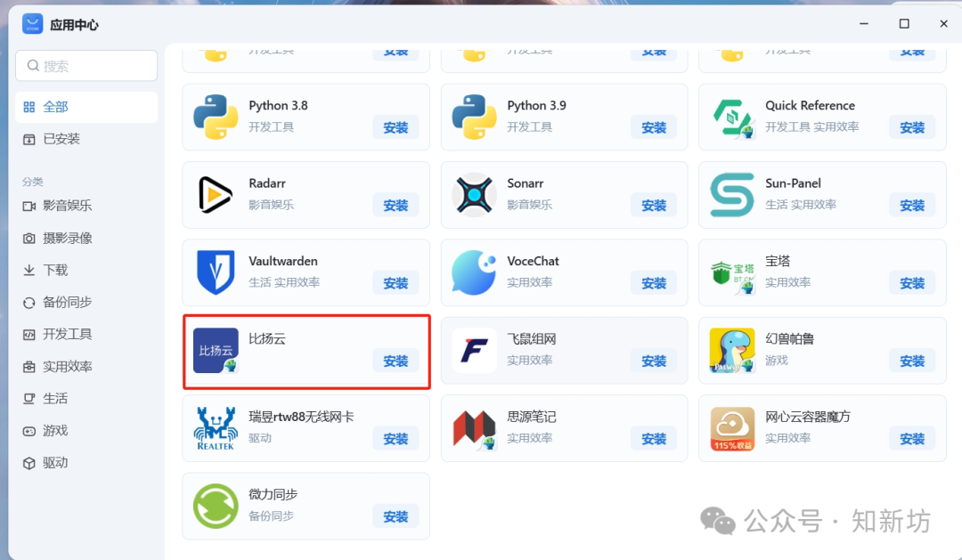962x560 pixels.
Task: Install 瑞昱rtw88无线网卡 driver
Action: (395, 439)
